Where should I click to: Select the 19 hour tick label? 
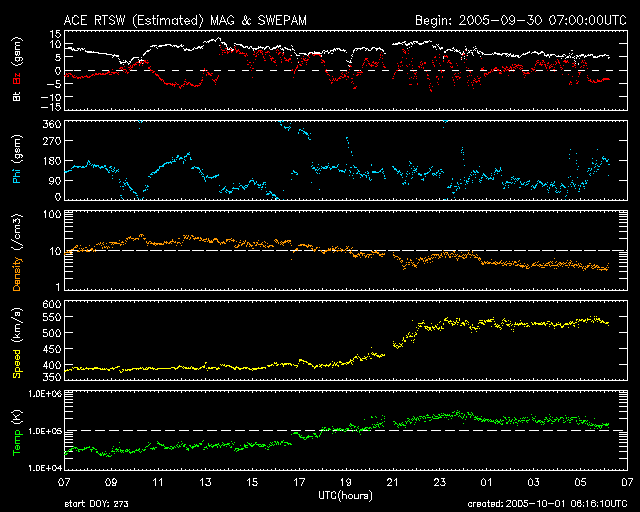click(x=346, y=483)
